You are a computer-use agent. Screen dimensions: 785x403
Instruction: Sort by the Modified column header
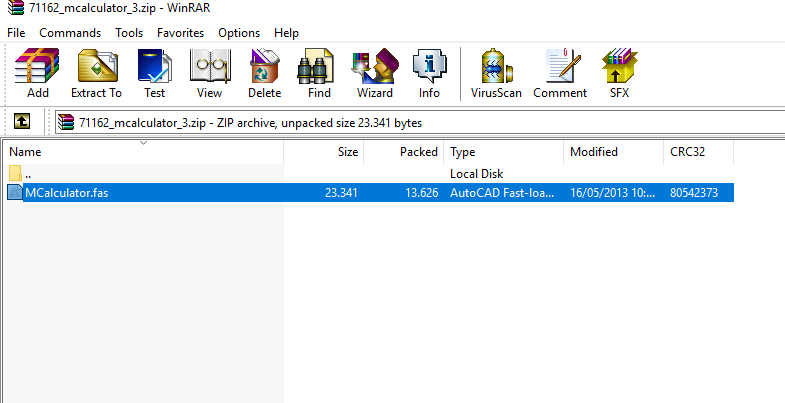(x=614, y=152)
